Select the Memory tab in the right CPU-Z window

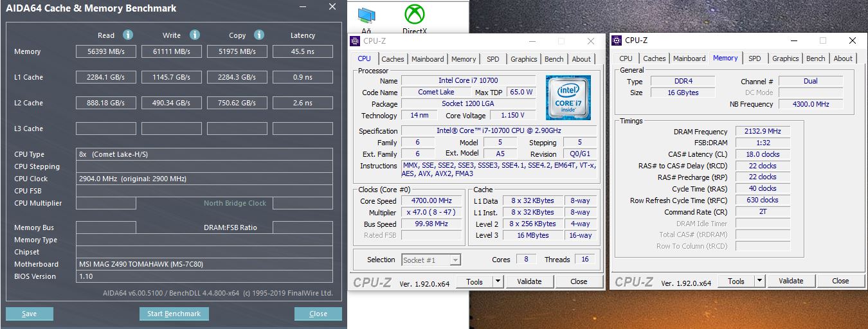(x=725, y=58)
